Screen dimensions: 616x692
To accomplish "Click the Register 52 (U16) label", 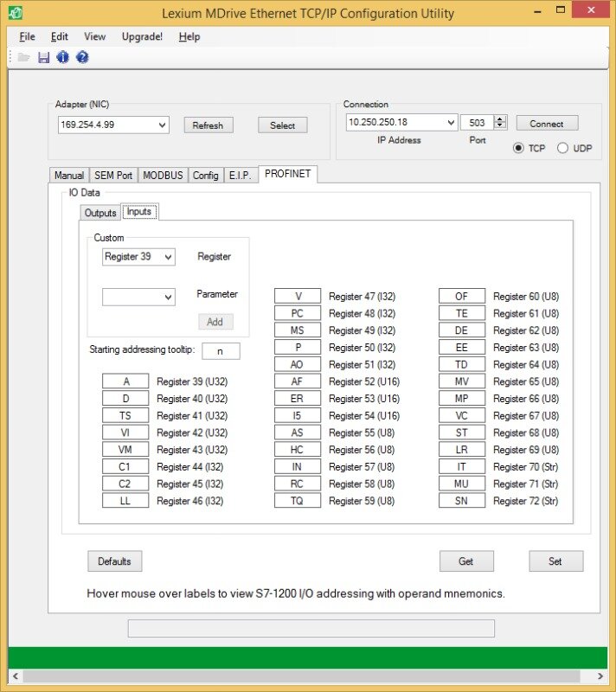I will coord(364,381).
